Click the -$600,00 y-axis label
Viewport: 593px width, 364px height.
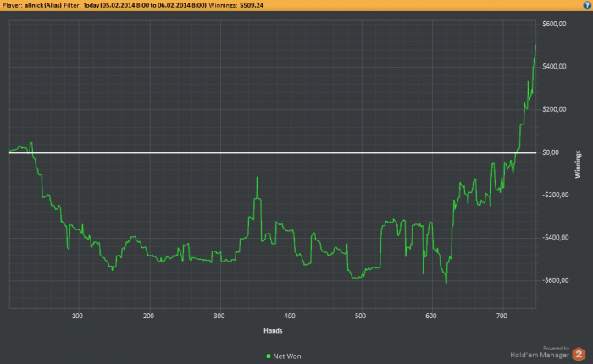[x=555, y=280]
